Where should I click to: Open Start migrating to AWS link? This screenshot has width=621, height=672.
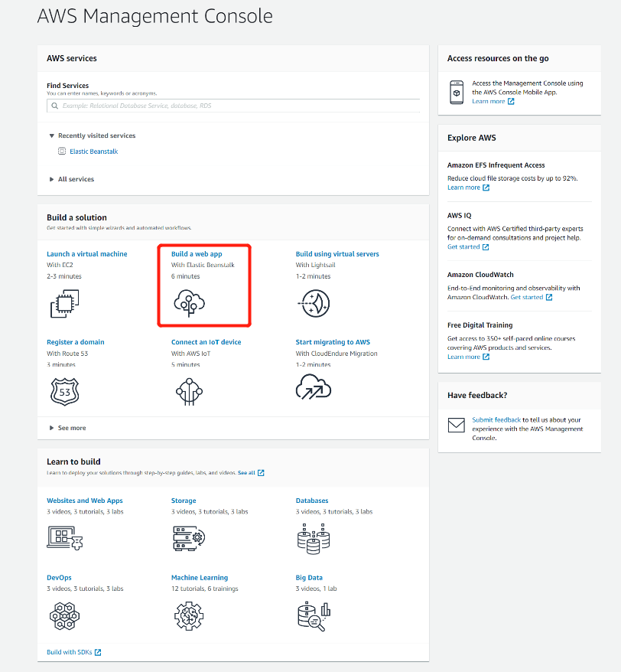coord(333,342)
